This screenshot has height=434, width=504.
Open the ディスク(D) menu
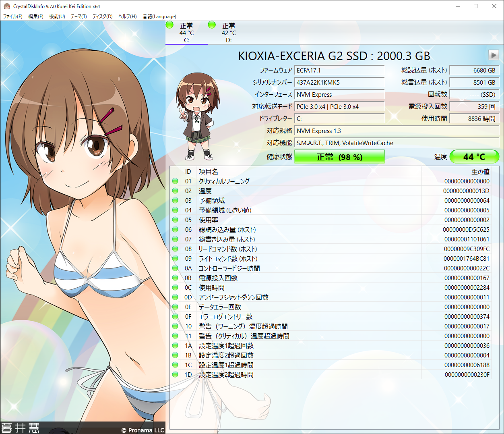(x=102, y=17)
